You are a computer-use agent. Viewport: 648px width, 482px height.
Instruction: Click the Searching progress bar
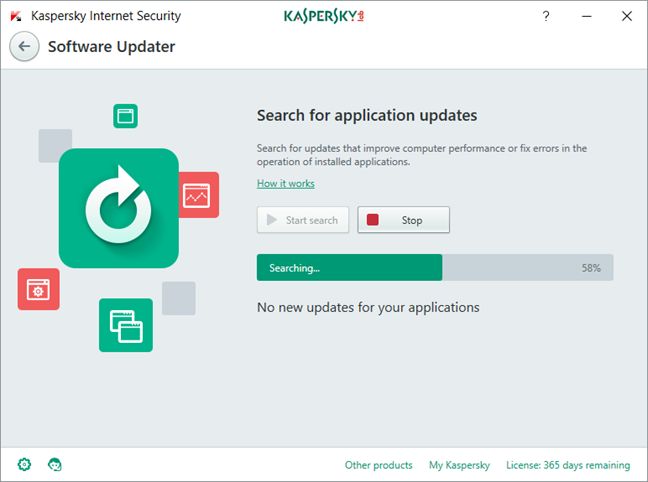point(435,267)
